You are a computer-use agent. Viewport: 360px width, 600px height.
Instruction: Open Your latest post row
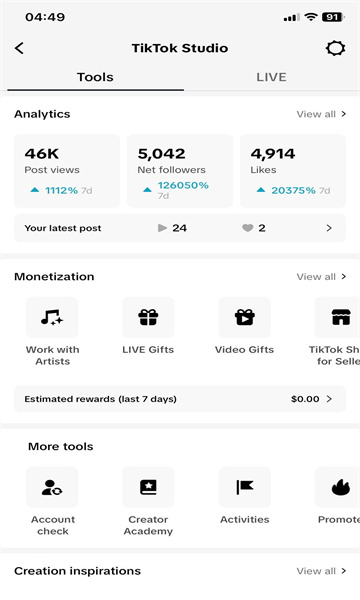pyautogui.click(x=180, y=228)
